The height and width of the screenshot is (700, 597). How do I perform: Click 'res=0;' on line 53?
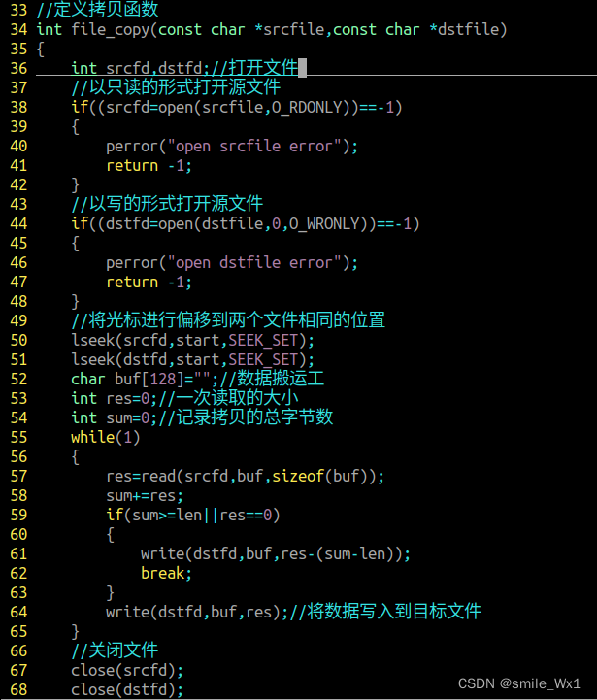point(132,398)
